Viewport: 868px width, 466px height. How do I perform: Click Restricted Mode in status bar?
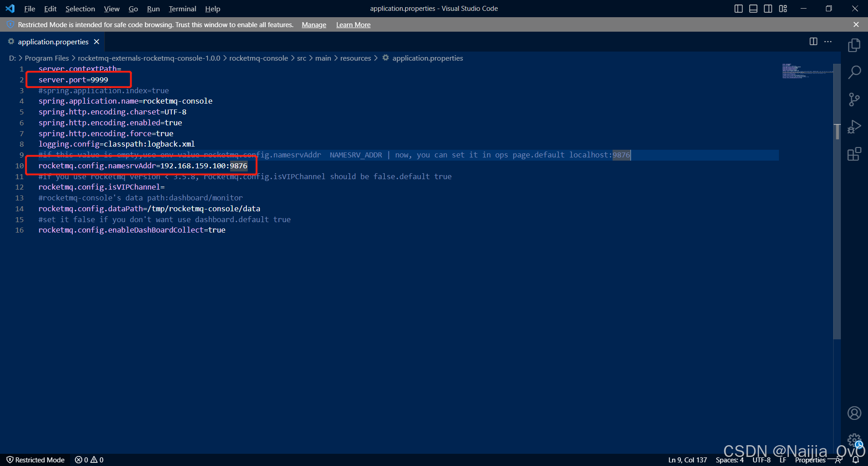[x=35, y=460]
